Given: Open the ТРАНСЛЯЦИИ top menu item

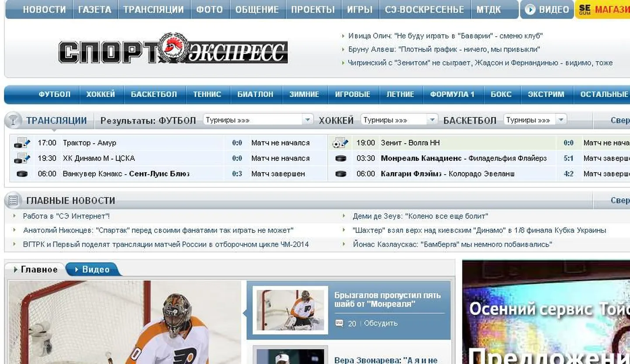Looking at the screenshot, I should pyautogui.click(x=153, y=9).
